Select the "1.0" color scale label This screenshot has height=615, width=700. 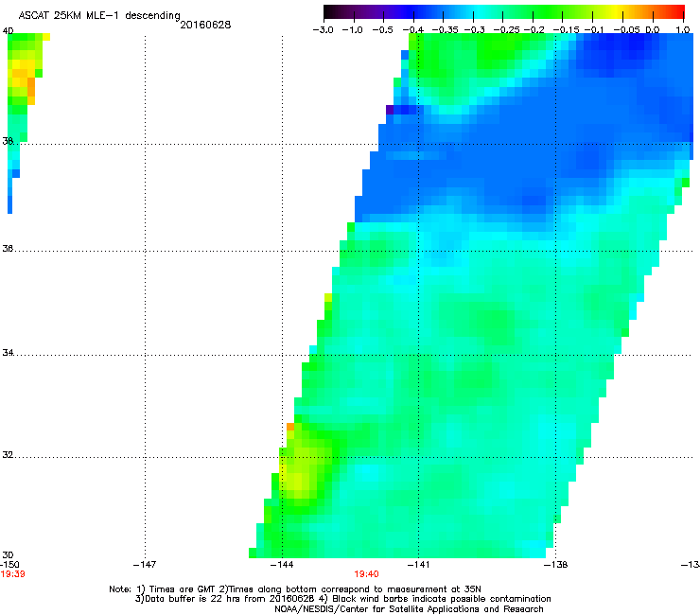[683, 30]
